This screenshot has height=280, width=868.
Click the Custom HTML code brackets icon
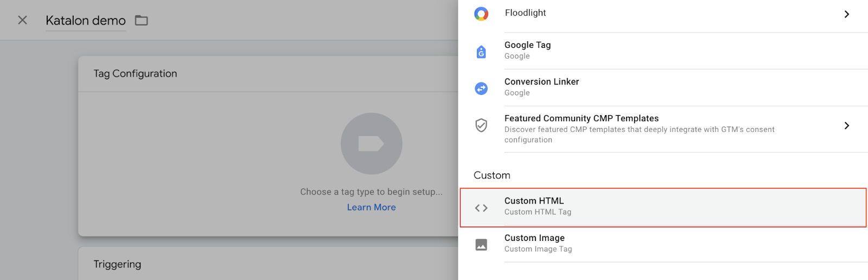tap(481, 208)
